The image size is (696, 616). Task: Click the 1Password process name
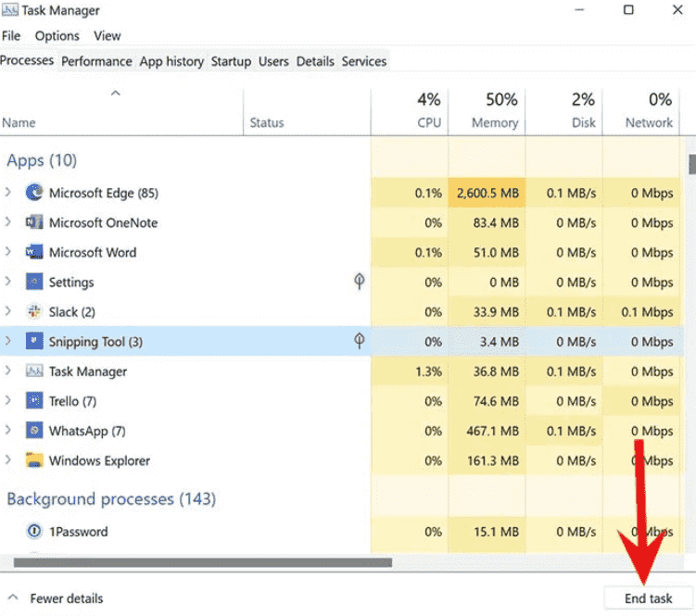pos(78,531)
